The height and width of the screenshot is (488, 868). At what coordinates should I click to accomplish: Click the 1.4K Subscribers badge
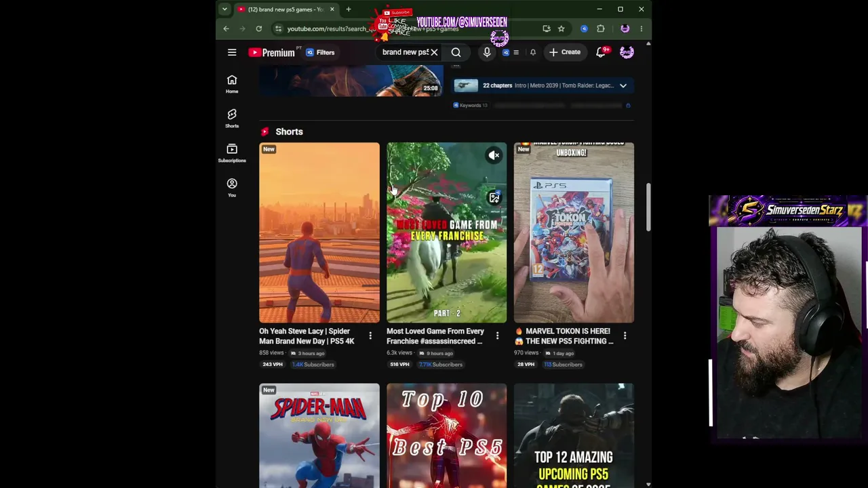[313, 365]
